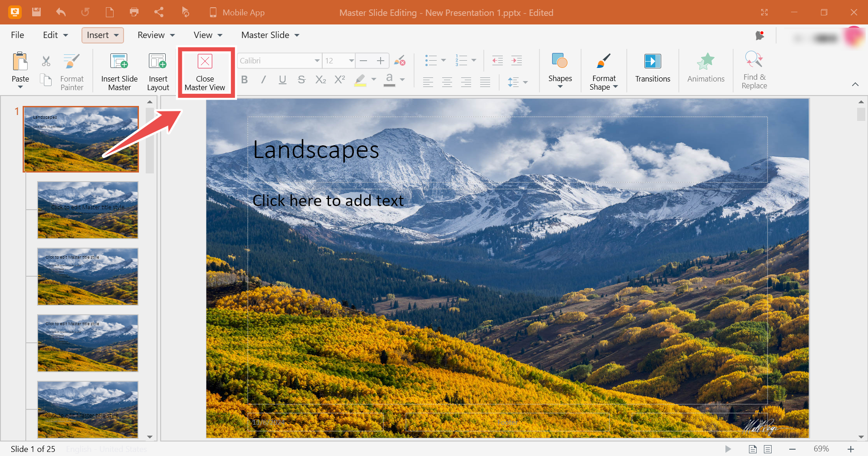Open the Review menu
The width and height of the screenshot is (868, 456).
(156, 35)
